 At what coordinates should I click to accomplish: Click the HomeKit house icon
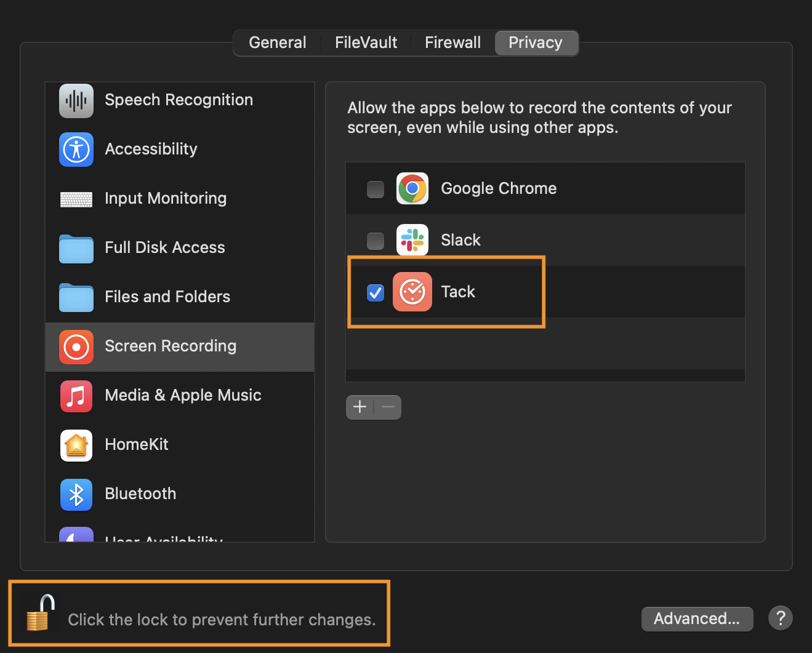pos(76,446)
